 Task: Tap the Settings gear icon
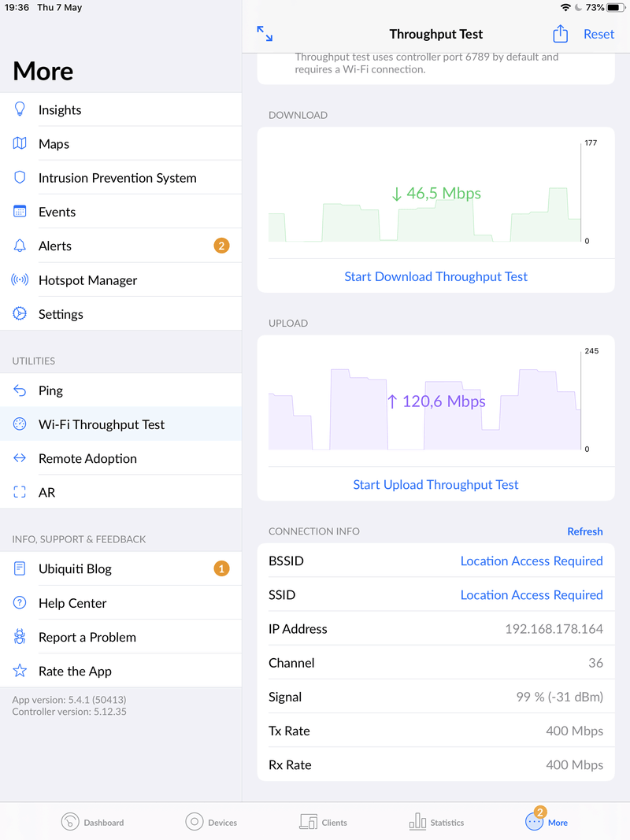point(20,314)
